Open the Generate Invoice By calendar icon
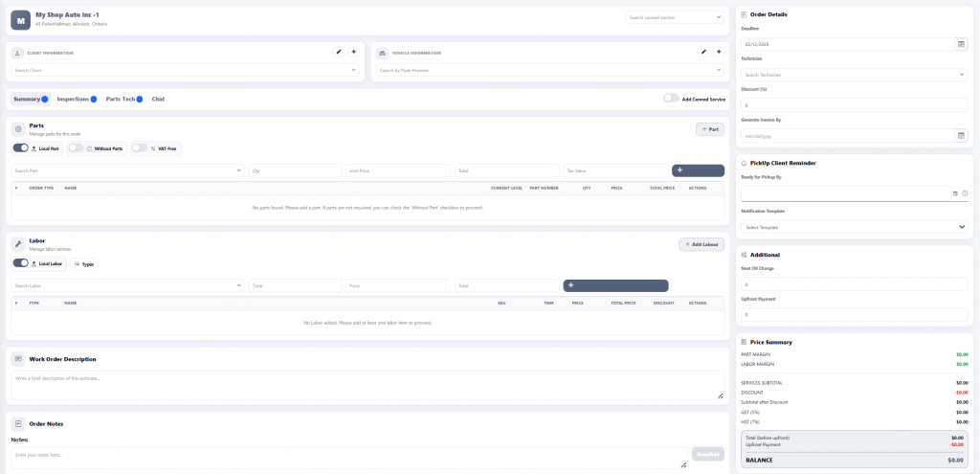 pyautogui.click(x=961, y=135)
